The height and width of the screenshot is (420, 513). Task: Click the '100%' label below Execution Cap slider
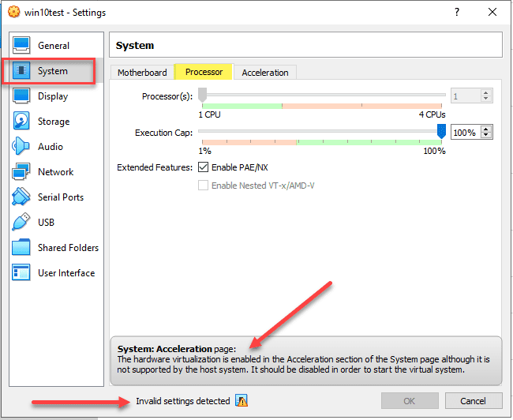click(x=434, y=151)
